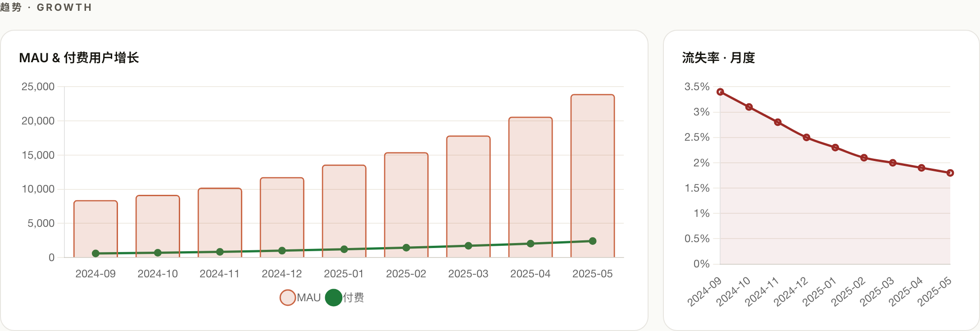Image resolution: width=980 pixels, height=331 pixels.
Task: Click rotated 2025-03 label on churn chart
Action: [x=877, y=291]
